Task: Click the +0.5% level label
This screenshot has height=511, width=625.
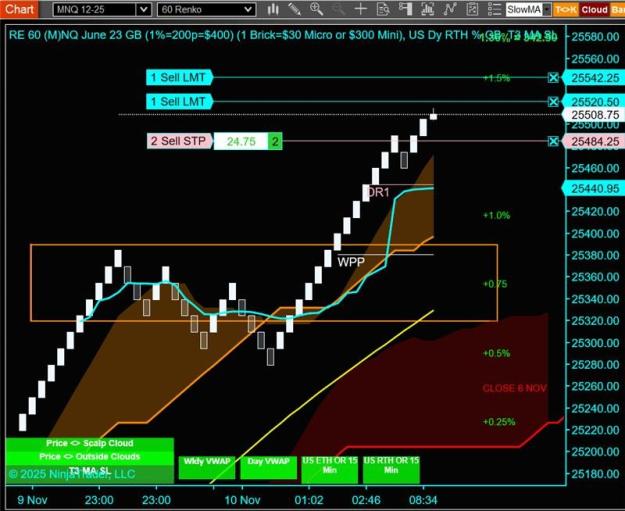Action: [496, 353]
